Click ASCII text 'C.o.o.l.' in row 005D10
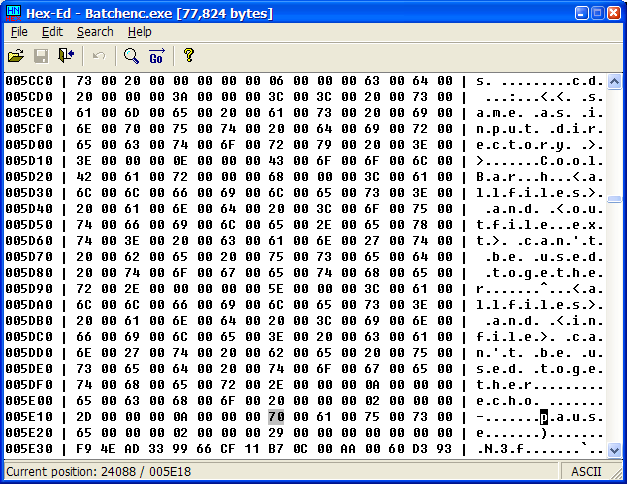The image size is (627, 484). [x=572, y=161]
